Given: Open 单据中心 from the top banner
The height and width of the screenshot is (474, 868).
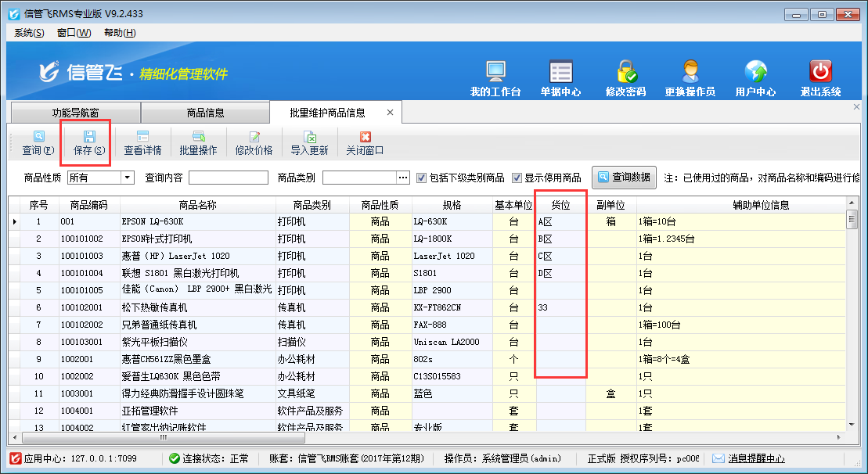Looking at the screenshot, I should (x=560, y=72).
